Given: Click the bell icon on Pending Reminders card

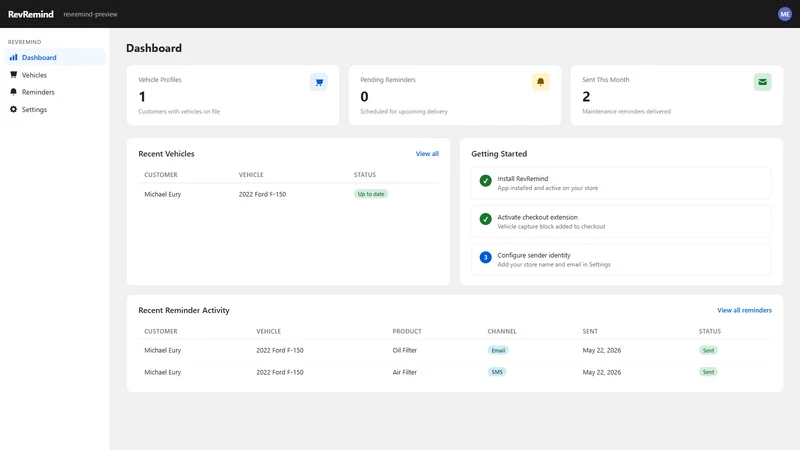Looking at the screenshot, I should pos(541,82).
